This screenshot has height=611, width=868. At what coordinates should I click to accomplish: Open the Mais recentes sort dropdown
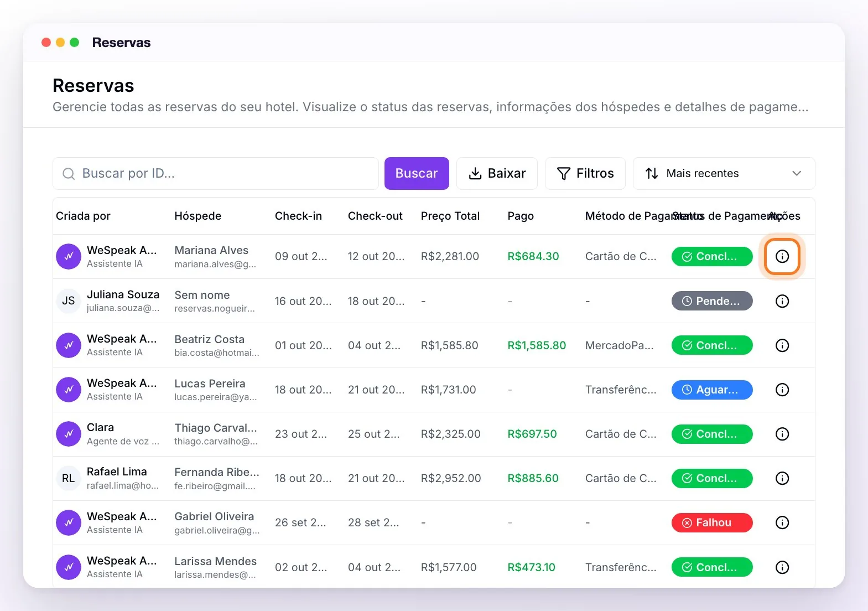[724, 173]
